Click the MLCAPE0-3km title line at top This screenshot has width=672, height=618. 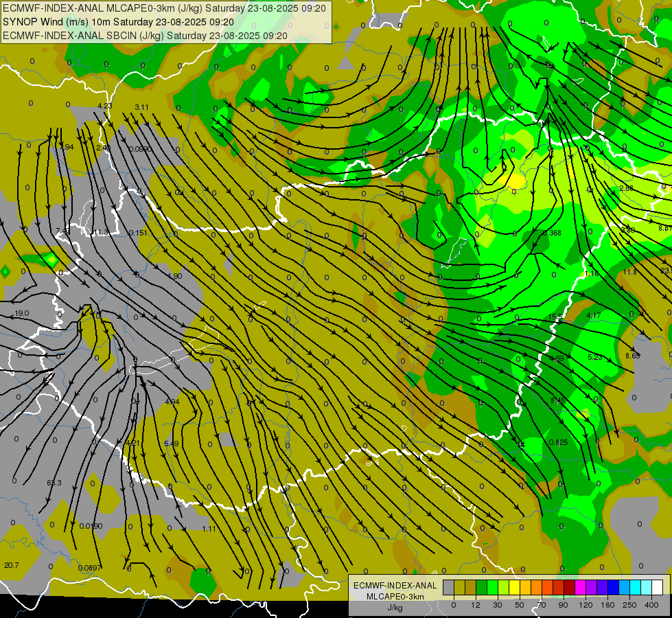pyautogui.click(x=164, y=8)
